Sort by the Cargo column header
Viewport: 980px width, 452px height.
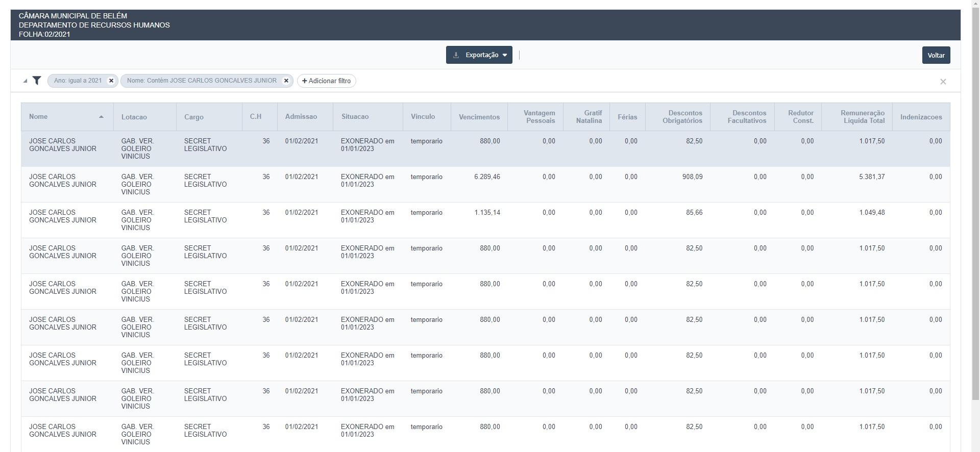point(194,117)
